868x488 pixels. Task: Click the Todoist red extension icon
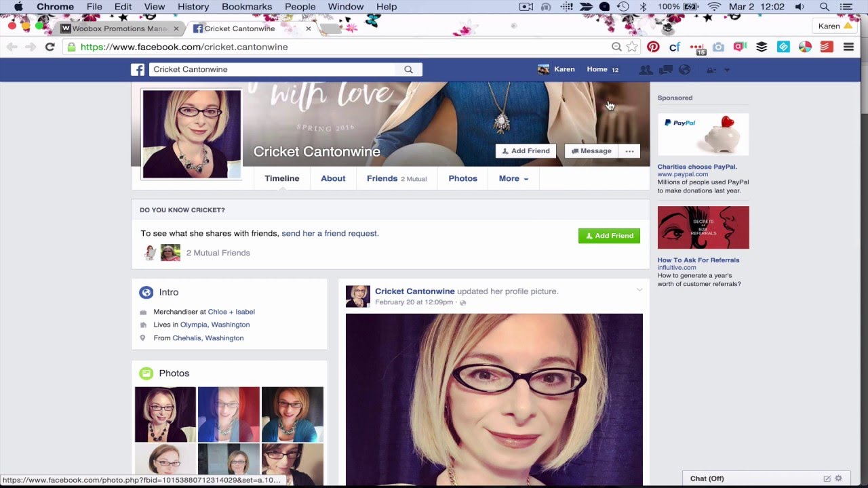pos(827,47)
